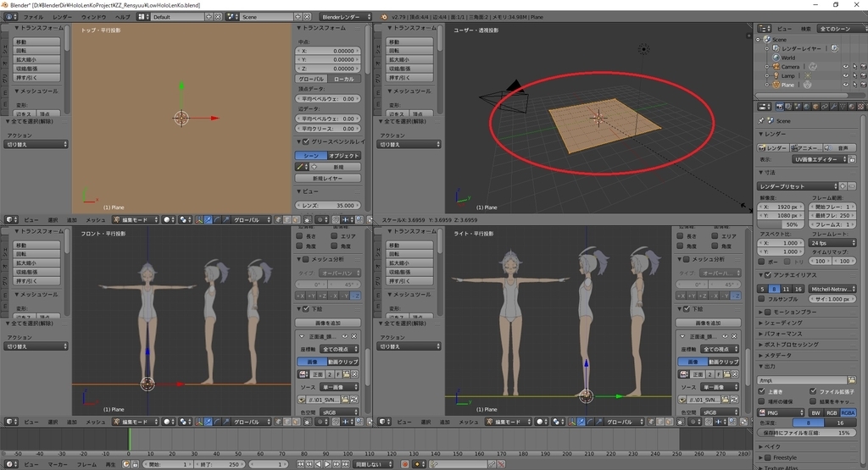Toggle the 上書き overwrite checkbox
The width and height of the screenshot is (868, 470).
coord(762,391)
